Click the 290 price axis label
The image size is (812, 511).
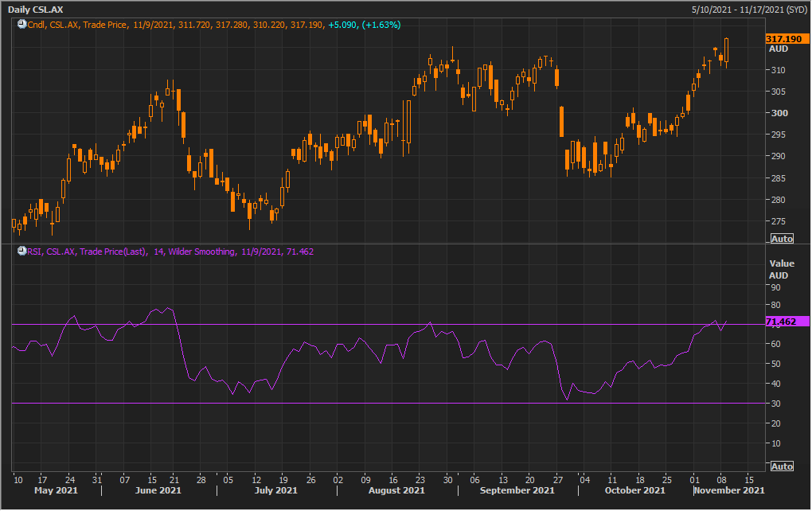tap(778, 156)
